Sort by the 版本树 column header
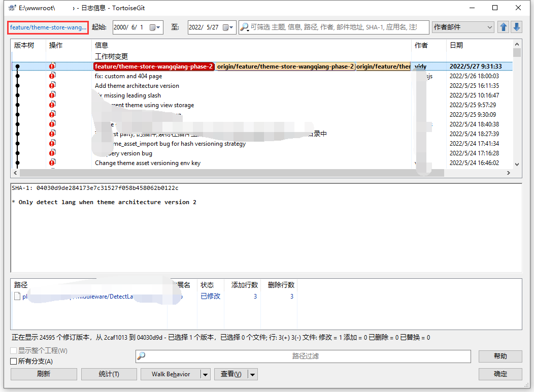 28,45
